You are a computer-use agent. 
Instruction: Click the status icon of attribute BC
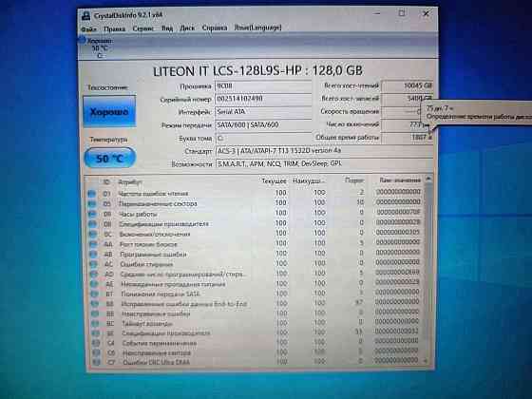click(96, 324)
